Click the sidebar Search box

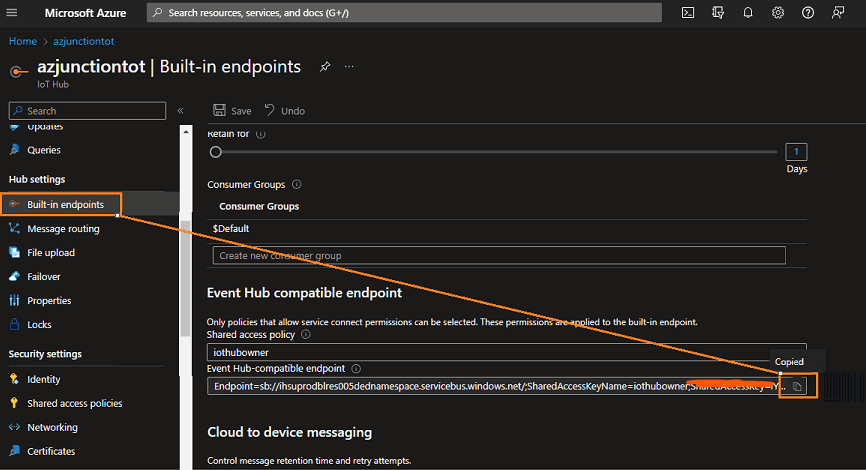coord(87,110)
